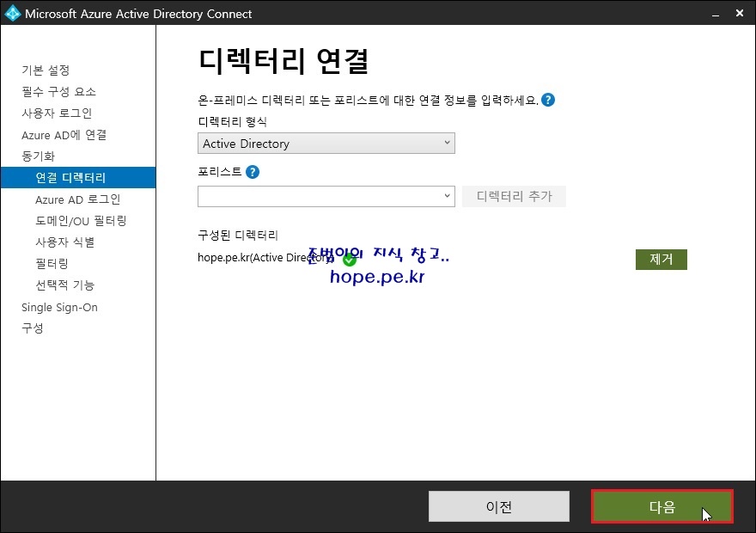Open help icon next to connection info text
This screenshot has width=756, height=533.
(x=548, y=100)
